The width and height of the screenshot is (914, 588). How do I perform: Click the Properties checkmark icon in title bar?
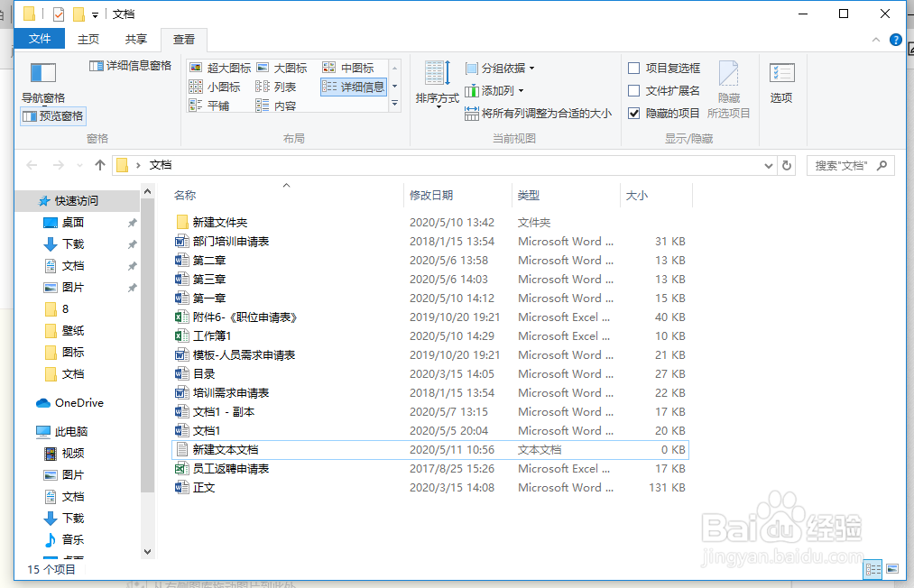point(59,14)
